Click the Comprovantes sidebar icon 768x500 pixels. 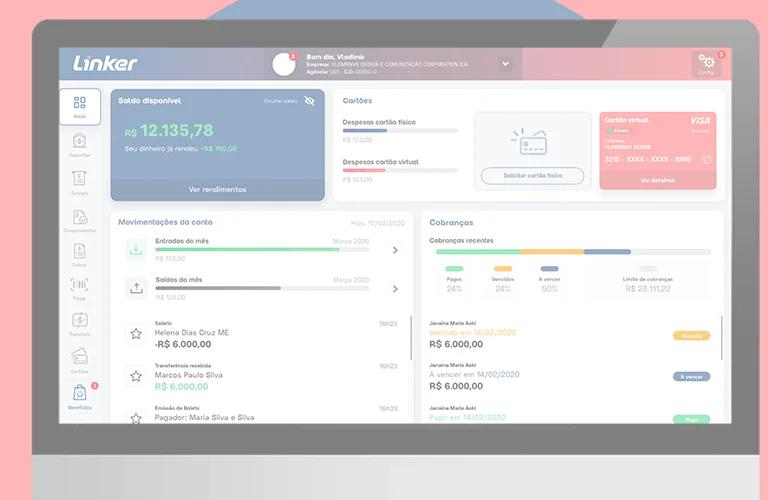pos(80,217)
